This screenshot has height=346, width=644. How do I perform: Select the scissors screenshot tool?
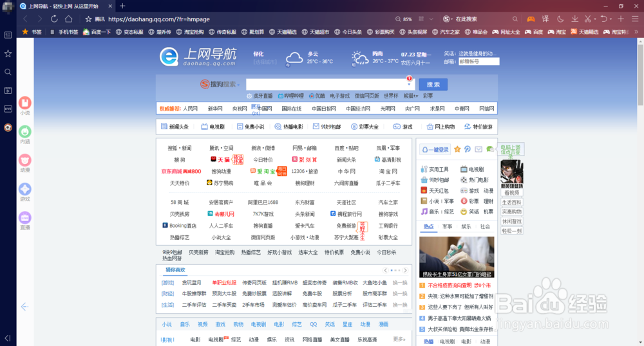click(588, 19)
